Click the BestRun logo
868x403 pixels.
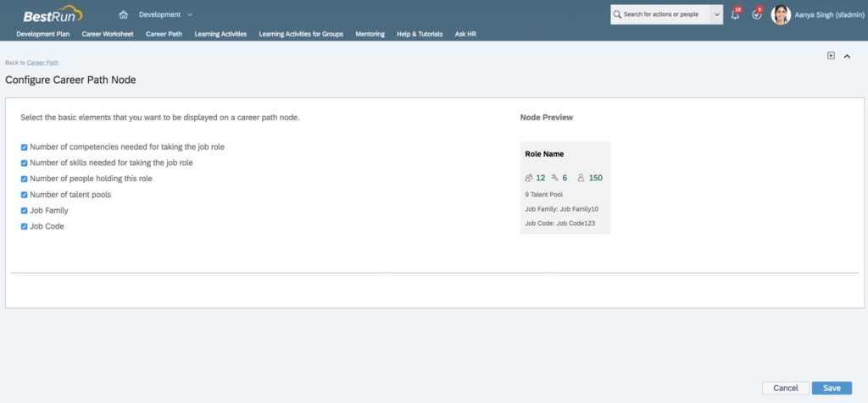point(53,14)
